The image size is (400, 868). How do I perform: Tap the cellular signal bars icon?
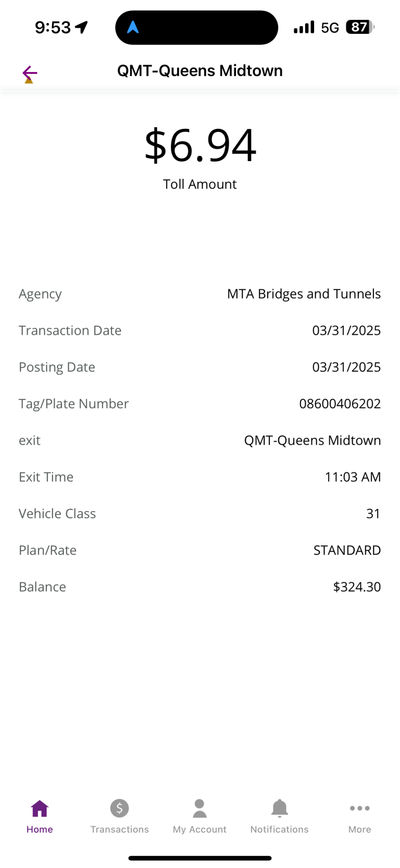[304, 27]
